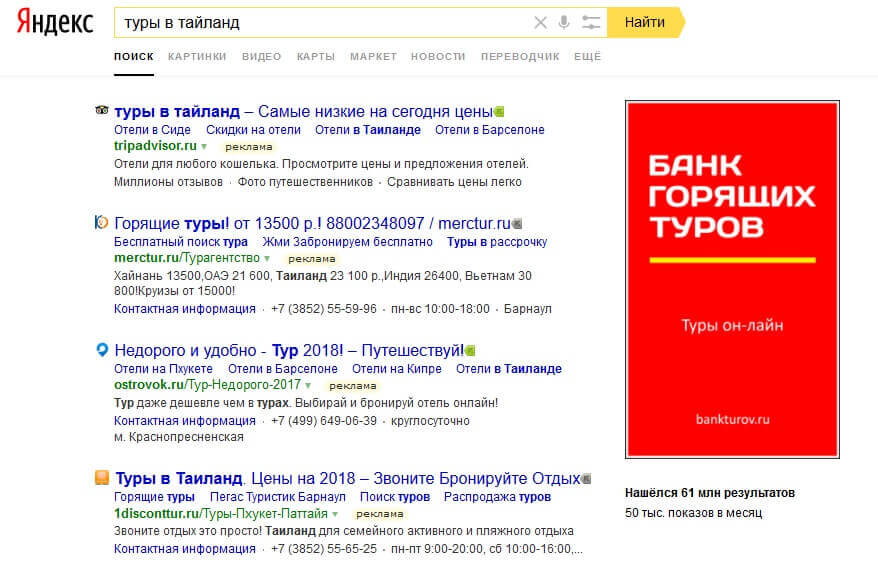This screenshot has width=878, height=570.
Task: Clear the search query with the X icon
Action: (540, 22)
